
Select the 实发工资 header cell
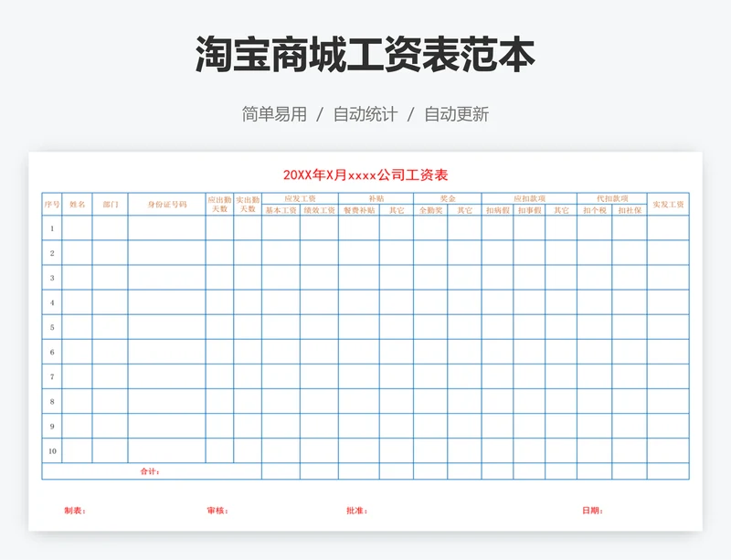668,205
